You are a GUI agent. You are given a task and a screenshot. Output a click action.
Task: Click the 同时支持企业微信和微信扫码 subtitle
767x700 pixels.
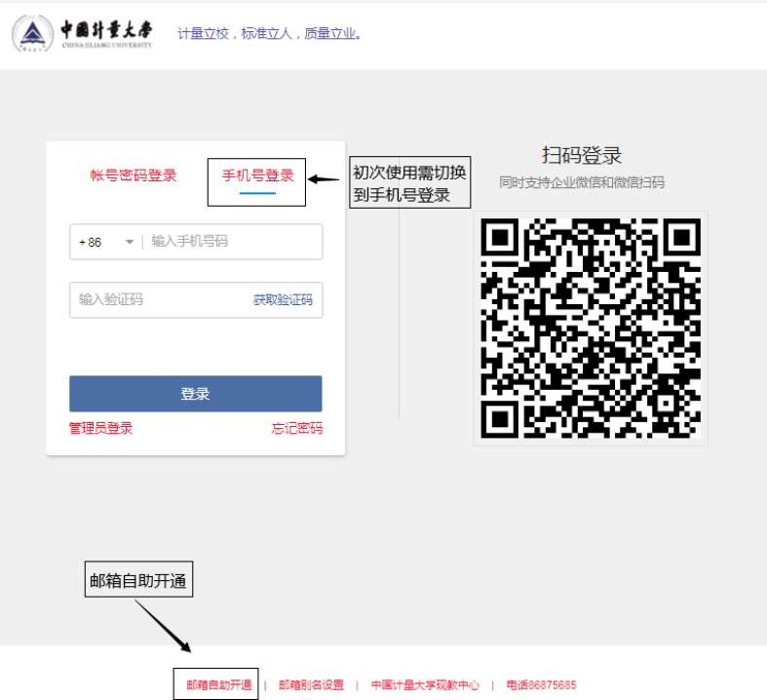click(581, 182)
